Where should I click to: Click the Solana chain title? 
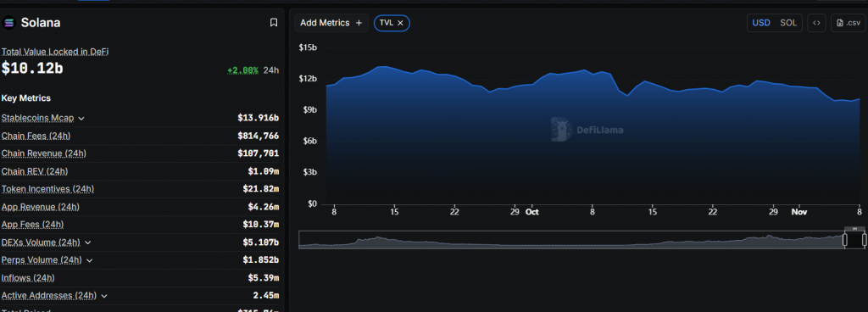tap(41, 23)
